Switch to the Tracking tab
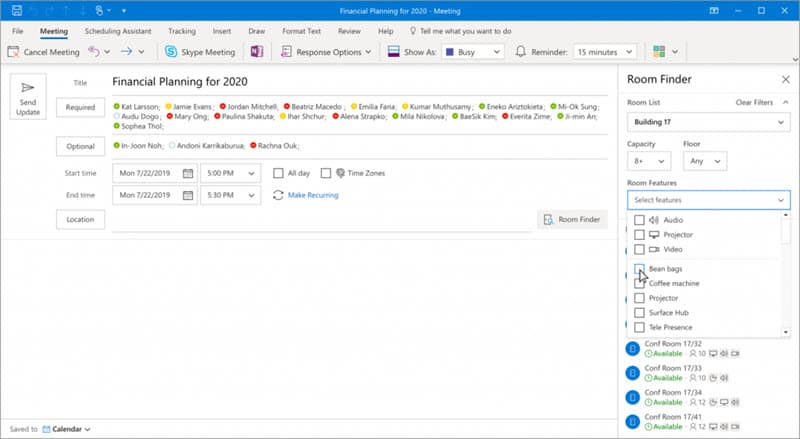The image size is (800, 439). pos(182,31)
